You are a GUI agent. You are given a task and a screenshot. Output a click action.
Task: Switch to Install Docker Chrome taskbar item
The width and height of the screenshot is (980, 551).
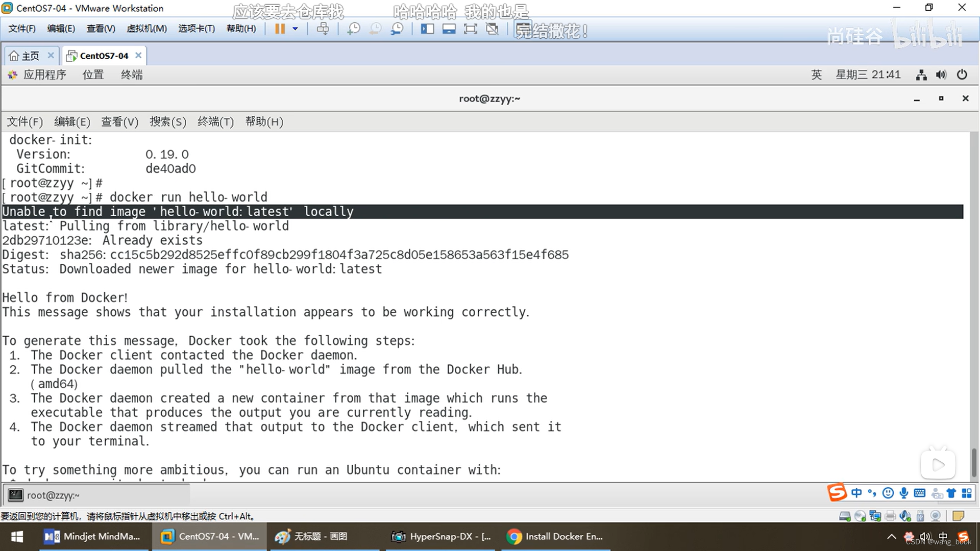(x=555, y=537)
